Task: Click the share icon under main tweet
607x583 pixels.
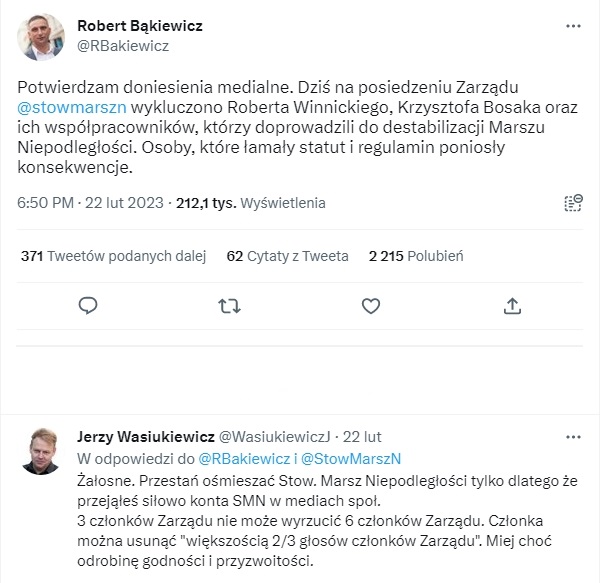Action: click(x=513, y=304)
